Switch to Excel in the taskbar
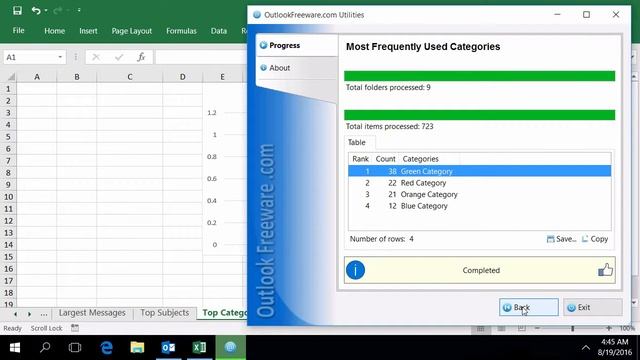640x360 pixels. click(199, 347)
